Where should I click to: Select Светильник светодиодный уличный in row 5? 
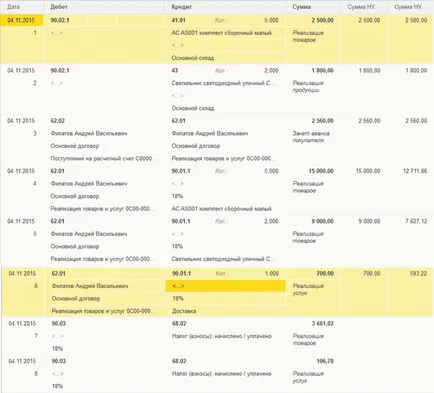223,259
